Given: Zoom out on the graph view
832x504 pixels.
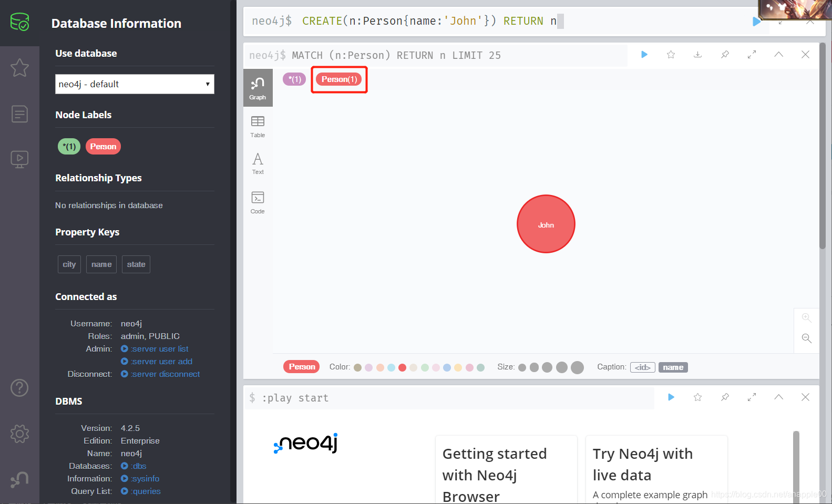Looking at the screenshot, I should pyautogui.click(x=806, y=338).
